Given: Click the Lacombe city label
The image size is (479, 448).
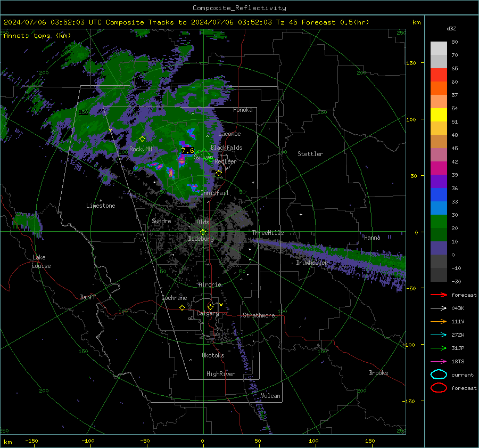Looking at the screenshot, I should pyautogui.click(x=229, y=134).
